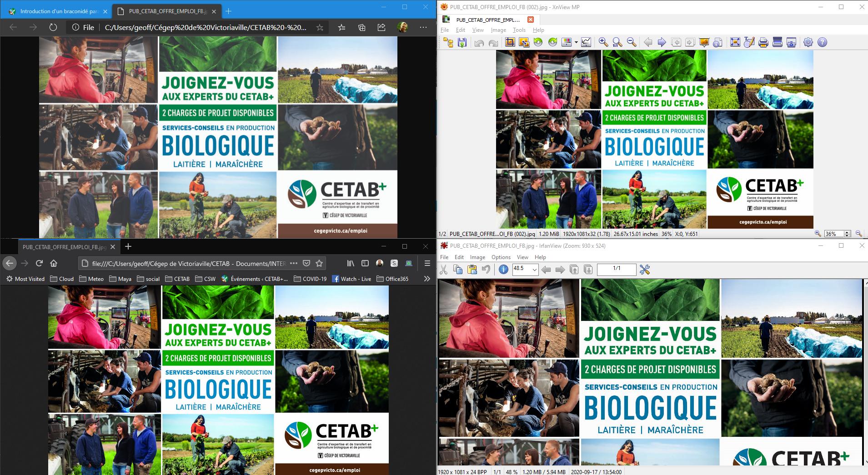This screenshot has height=475, width=868.
Task: Open the IrfanView Options menu
Action: (x=501, y=257)
